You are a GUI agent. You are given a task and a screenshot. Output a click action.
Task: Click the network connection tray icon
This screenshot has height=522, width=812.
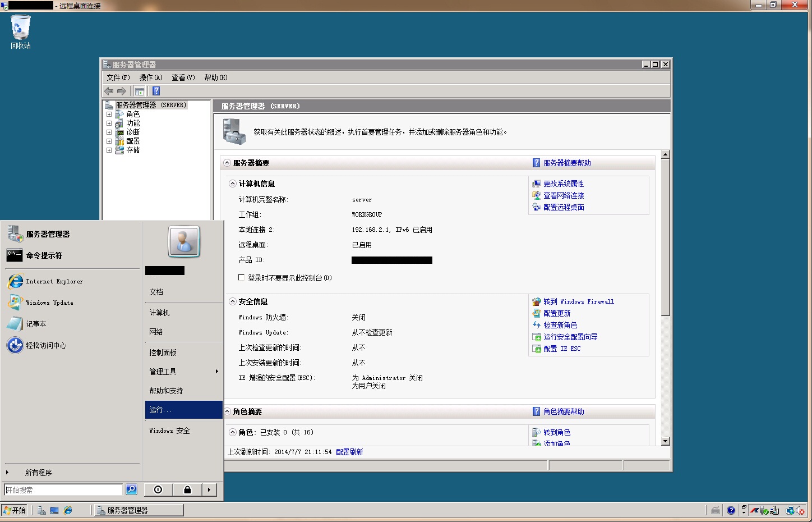[x=790, y=510]
